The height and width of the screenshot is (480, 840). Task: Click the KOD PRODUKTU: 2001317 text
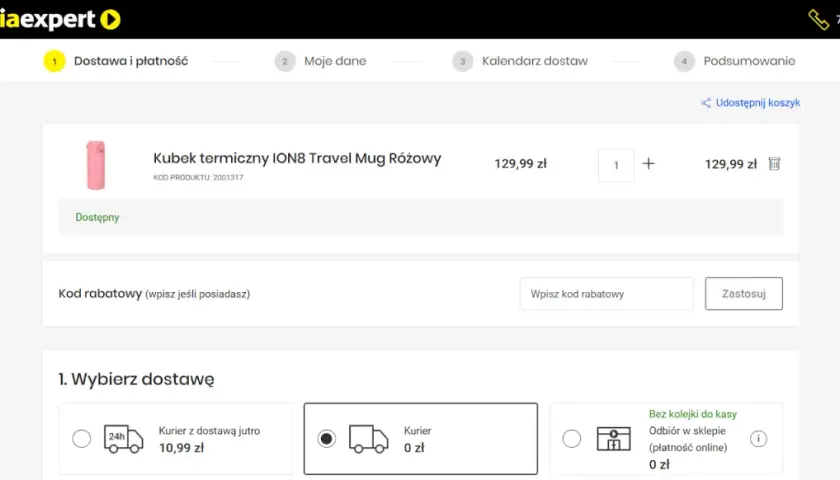(x=198, y=177)
